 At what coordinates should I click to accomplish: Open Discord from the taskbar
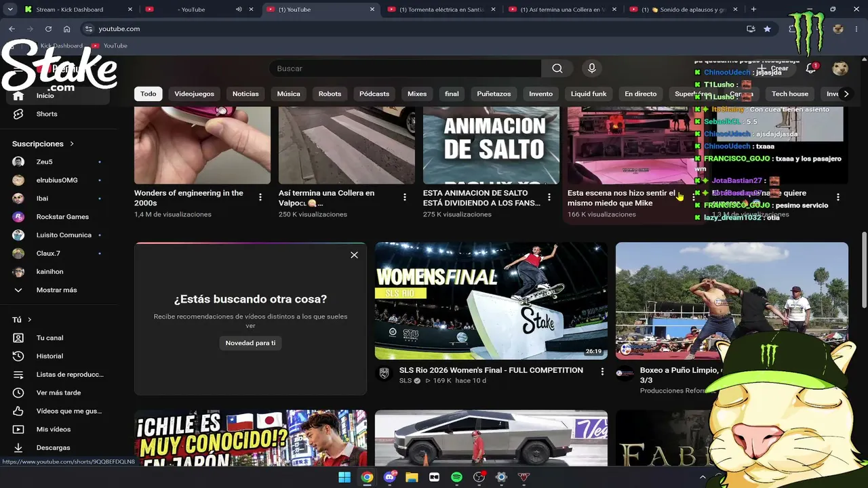point(389,477)
